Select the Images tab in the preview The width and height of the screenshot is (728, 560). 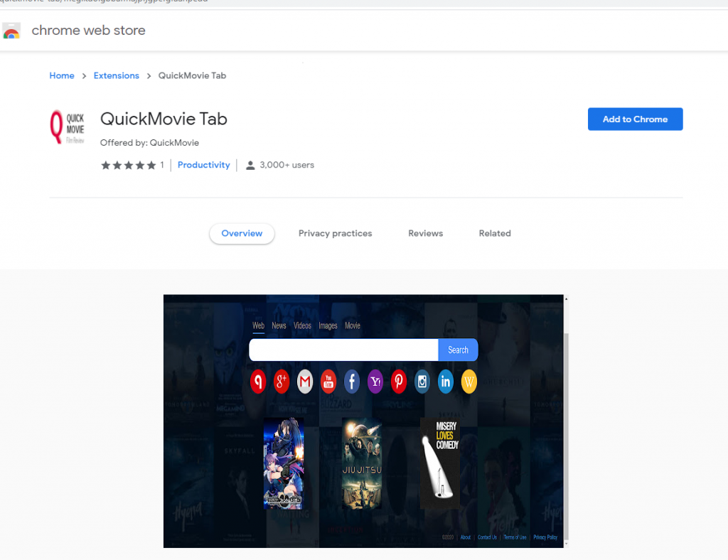tap(328, 325)
